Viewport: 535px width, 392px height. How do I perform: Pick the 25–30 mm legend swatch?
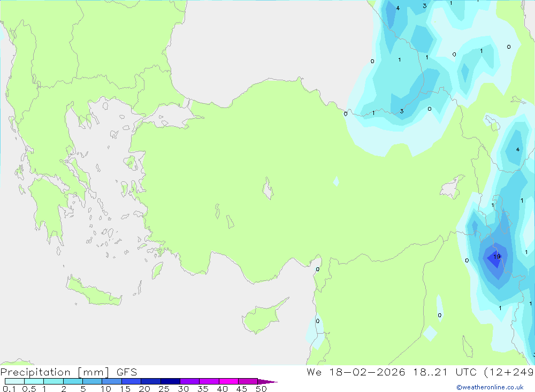coord(170,381)
